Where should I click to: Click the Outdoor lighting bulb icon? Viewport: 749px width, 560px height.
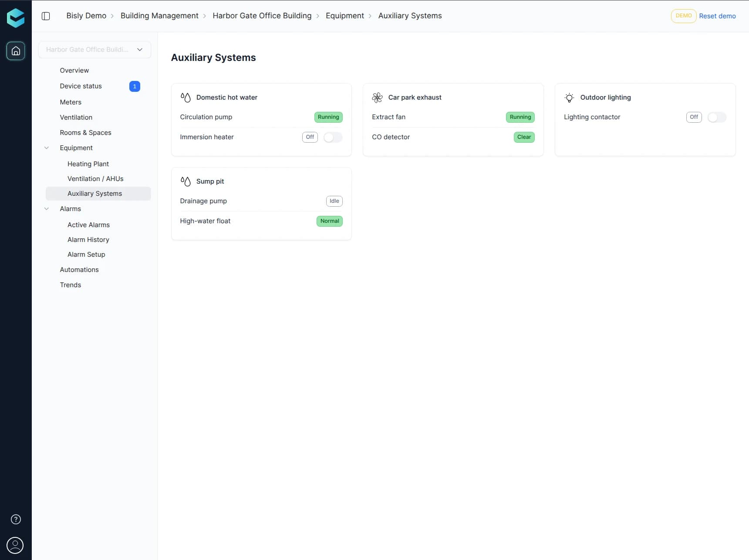pyautogui.click(x=569, y=97)
